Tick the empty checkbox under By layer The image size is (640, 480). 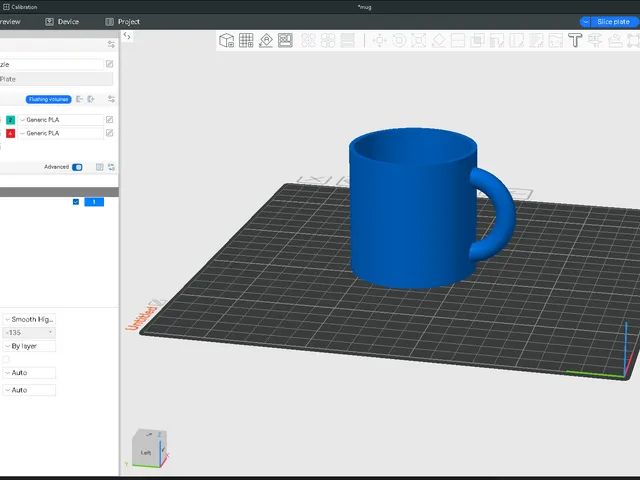click(6, 359)
